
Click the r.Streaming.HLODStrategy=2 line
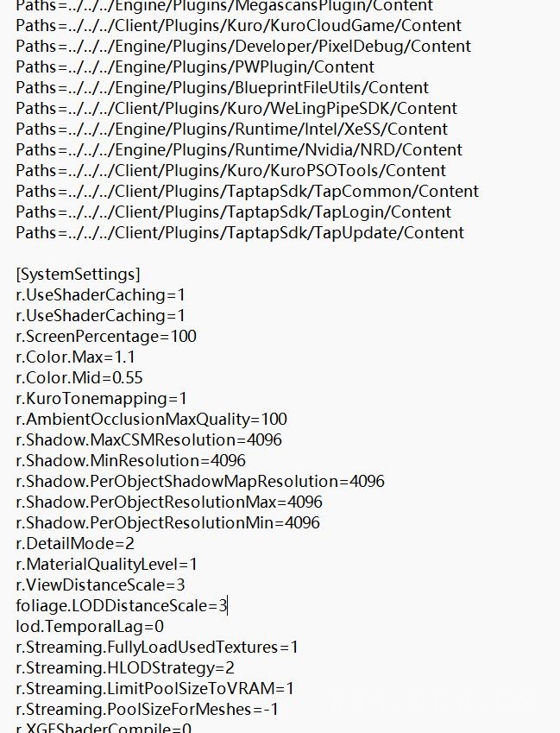(x=125, y=668)
